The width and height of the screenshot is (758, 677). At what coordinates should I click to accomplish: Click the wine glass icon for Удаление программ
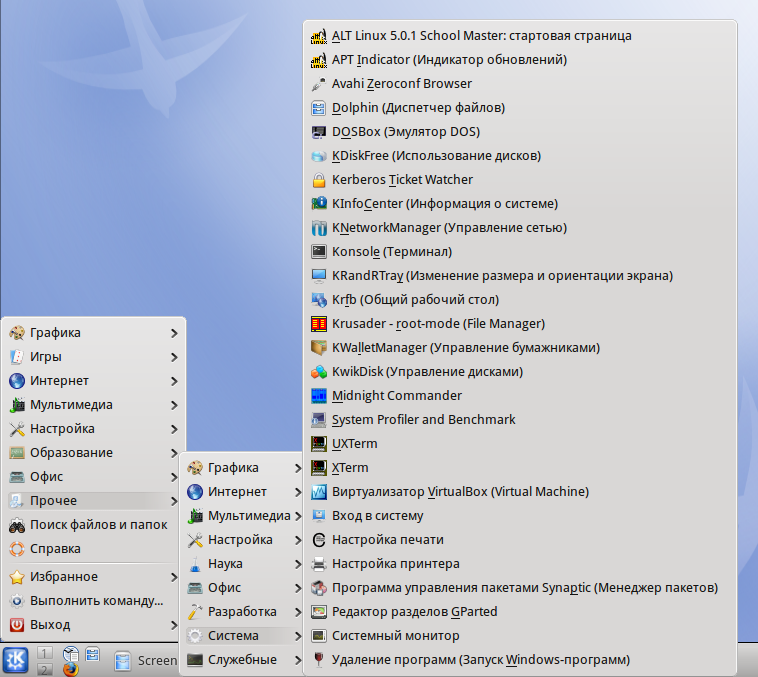pyautogui.click(x=319, y=660)
